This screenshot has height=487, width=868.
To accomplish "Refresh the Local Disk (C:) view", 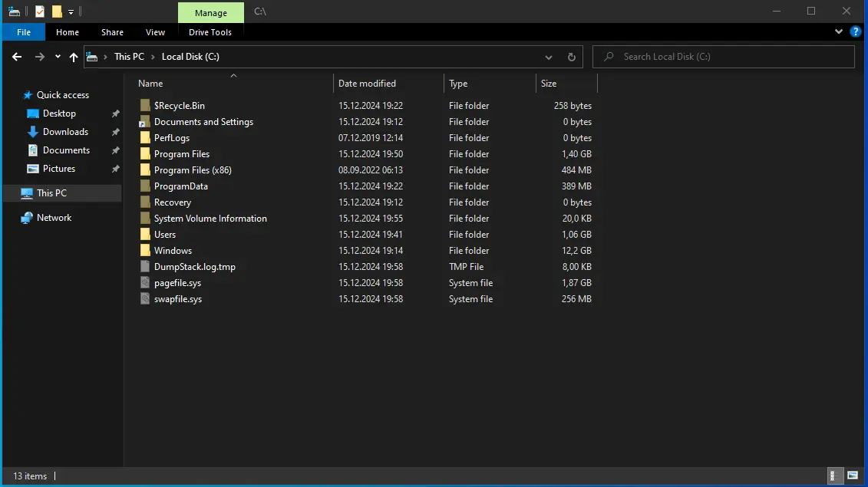I will 571,57.
